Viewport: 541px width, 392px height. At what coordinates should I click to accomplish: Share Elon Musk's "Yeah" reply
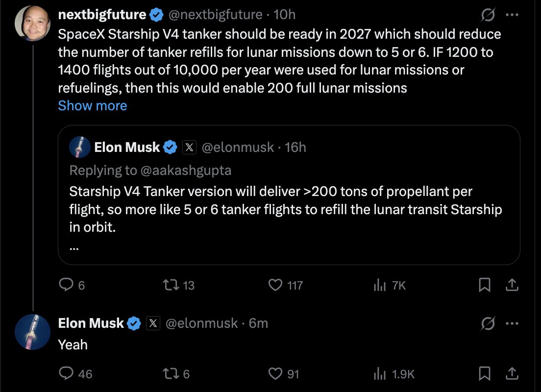(x=512, y=374)
